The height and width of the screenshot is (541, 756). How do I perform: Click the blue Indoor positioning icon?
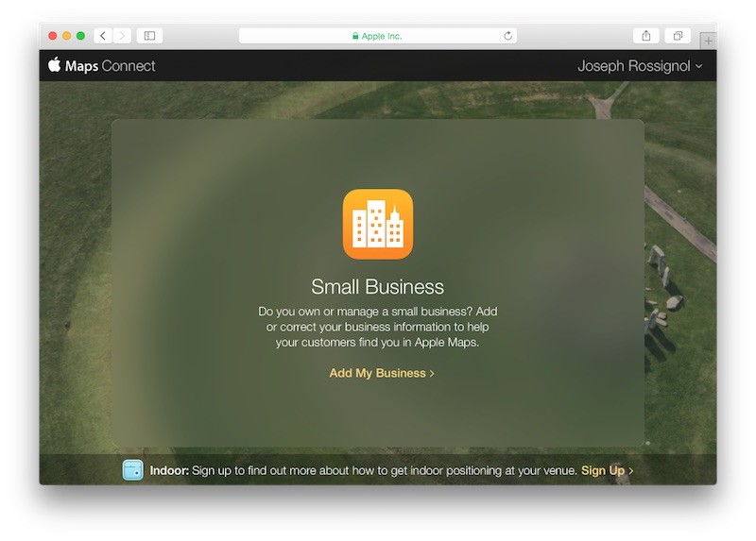tap(132, 469)
